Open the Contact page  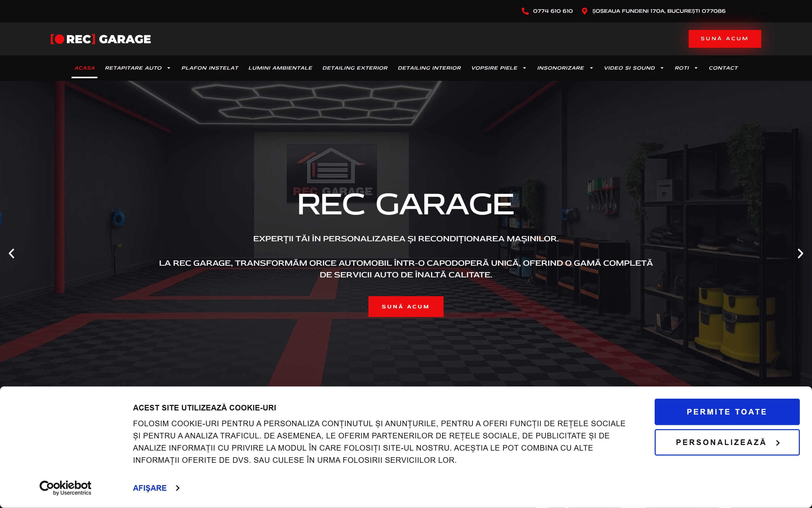click(x=723, y=68)
